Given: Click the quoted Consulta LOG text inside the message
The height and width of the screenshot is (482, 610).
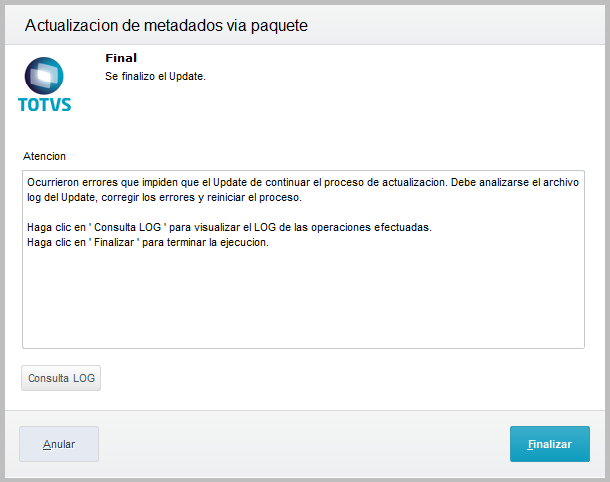Looking at the screenshot, I should click(x=128, y=227).
